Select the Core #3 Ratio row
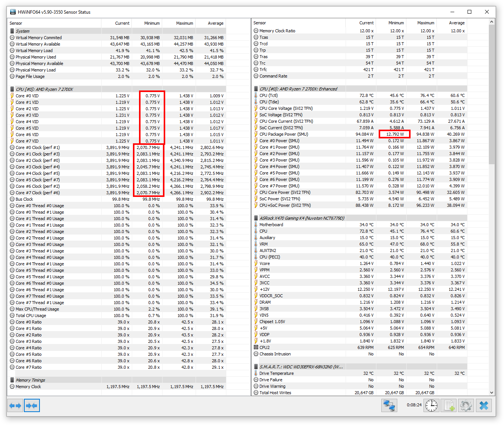This screenshot has width=504, height=425. (x=117, y=341)
